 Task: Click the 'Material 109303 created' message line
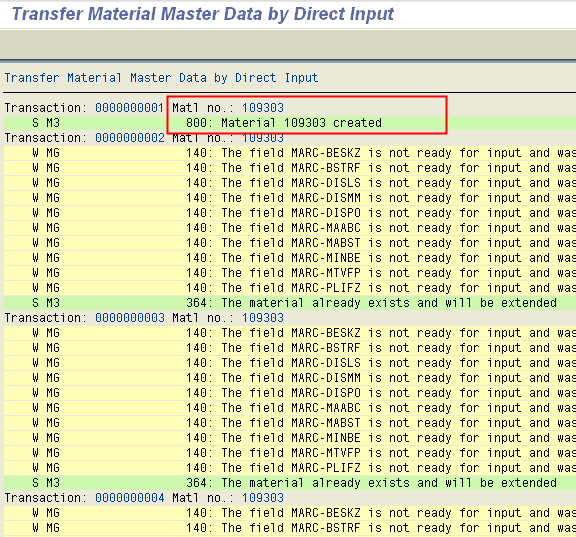(x=290, y=123)
